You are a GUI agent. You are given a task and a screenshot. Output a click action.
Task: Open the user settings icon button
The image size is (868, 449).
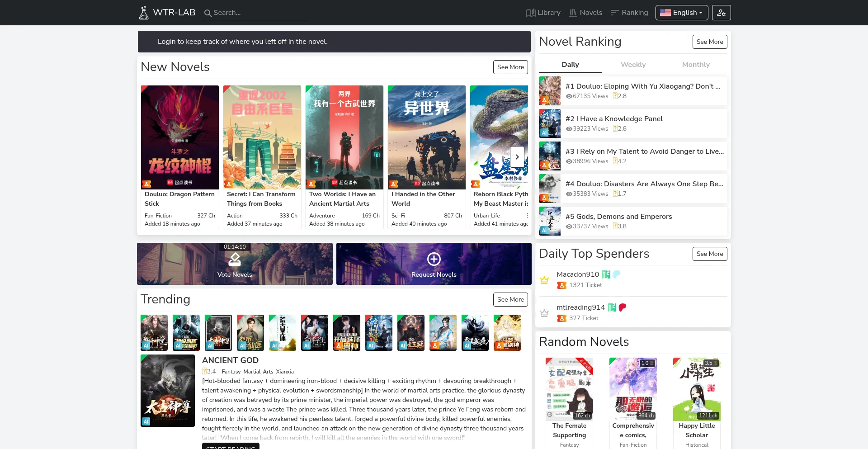[721, 13]
